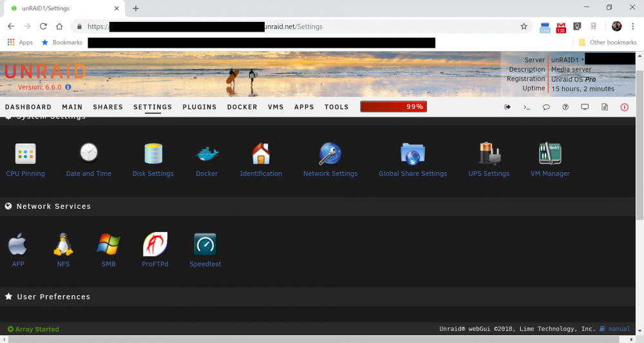Open the Apps bookmarks shortcut
The height and width of the screenshot is (343, 644).
tap(20, 43)
